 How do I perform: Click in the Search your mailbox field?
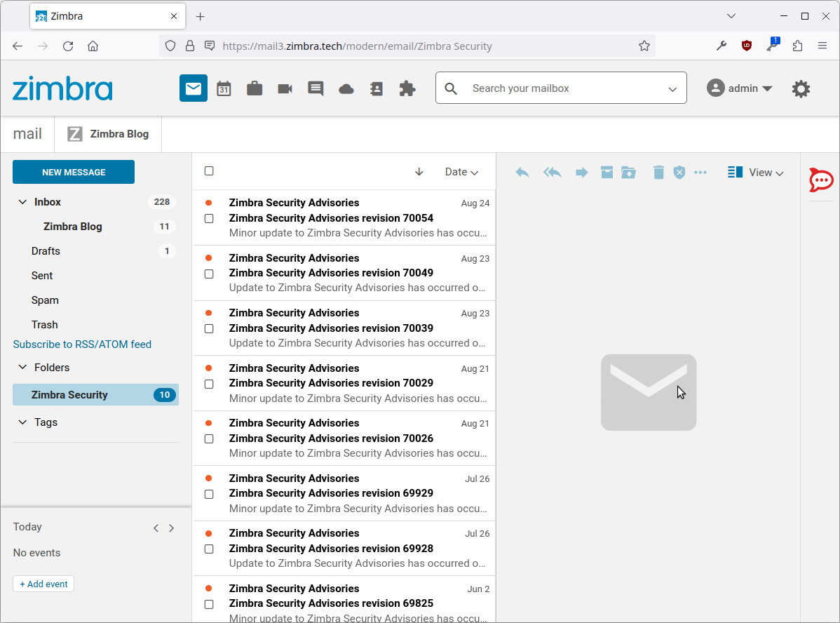point(562,88)
